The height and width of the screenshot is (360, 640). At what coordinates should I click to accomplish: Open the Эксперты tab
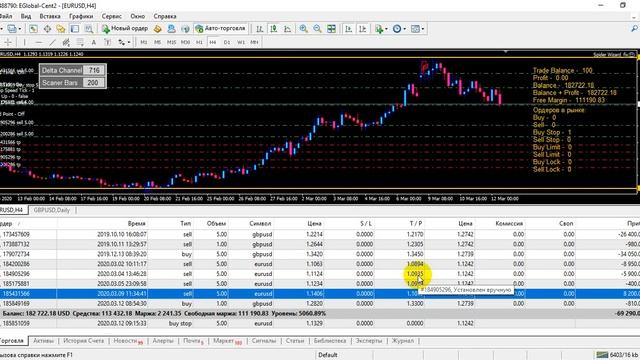click(369, 340)
